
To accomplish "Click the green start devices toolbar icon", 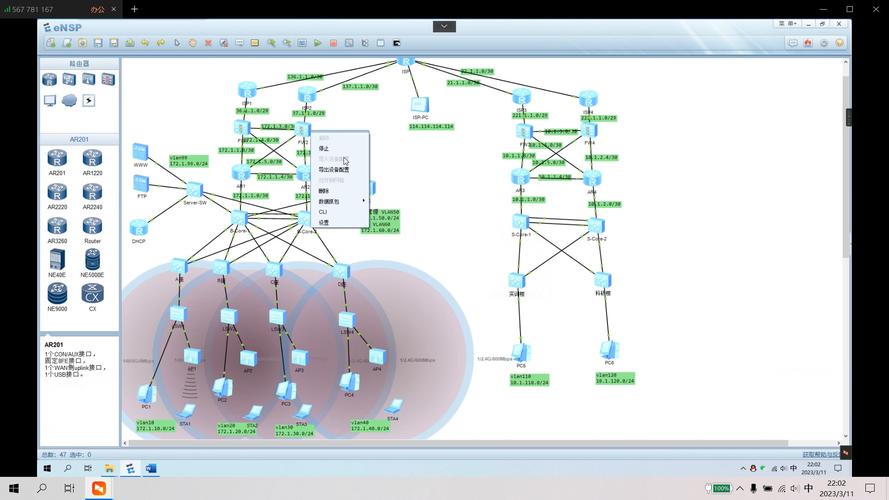I will [x=318, y=43].
